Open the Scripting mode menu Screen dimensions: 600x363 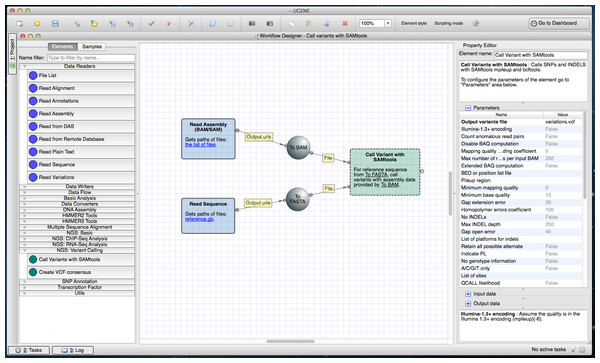pos(448,23)
